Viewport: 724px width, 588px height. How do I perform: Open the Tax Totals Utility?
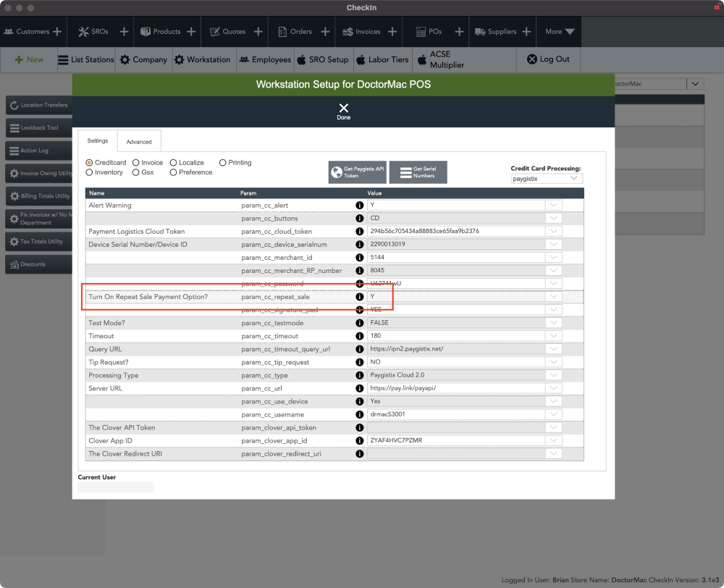pos(38,242)
